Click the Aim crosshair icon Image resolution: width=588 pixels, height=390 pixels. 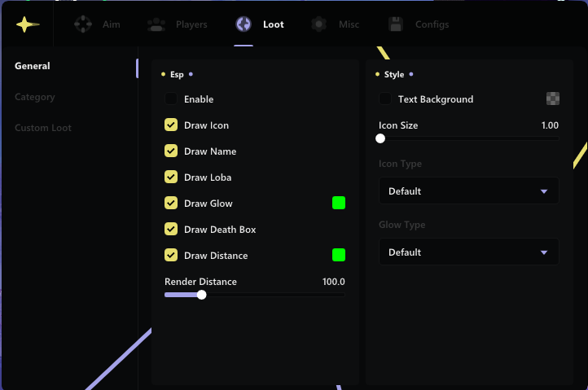[83, 24]
